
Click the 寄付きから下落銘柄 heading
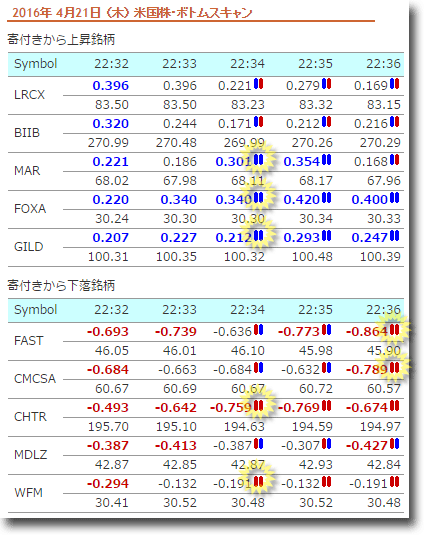[x=61, y=285]
